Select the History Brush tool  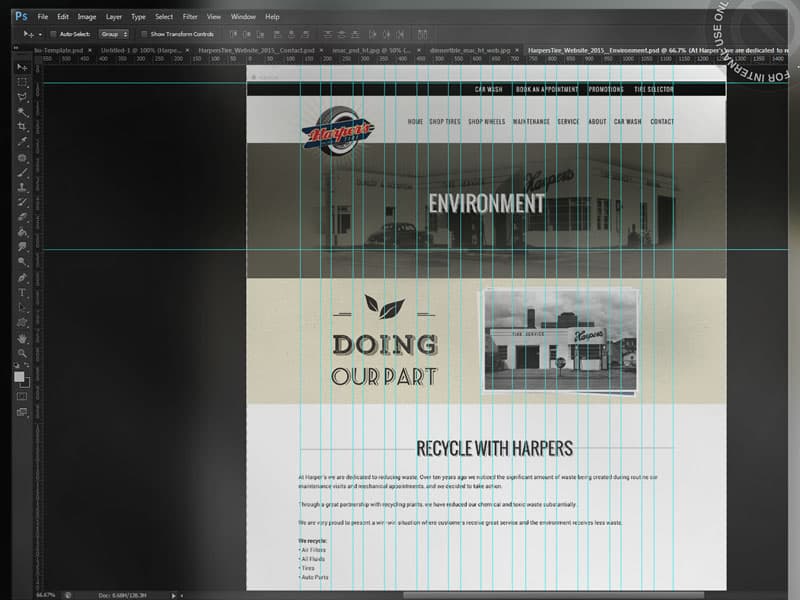pyautogui.click(x=22, y=202)
